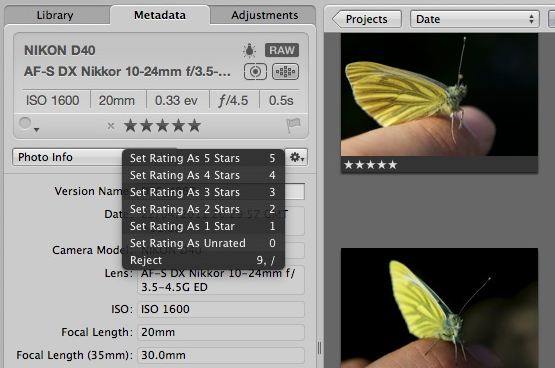Viewport: 555px width, 368px height.
Task: Choose Set Rating As 2 Stars
Action: (x=203, y=209)
